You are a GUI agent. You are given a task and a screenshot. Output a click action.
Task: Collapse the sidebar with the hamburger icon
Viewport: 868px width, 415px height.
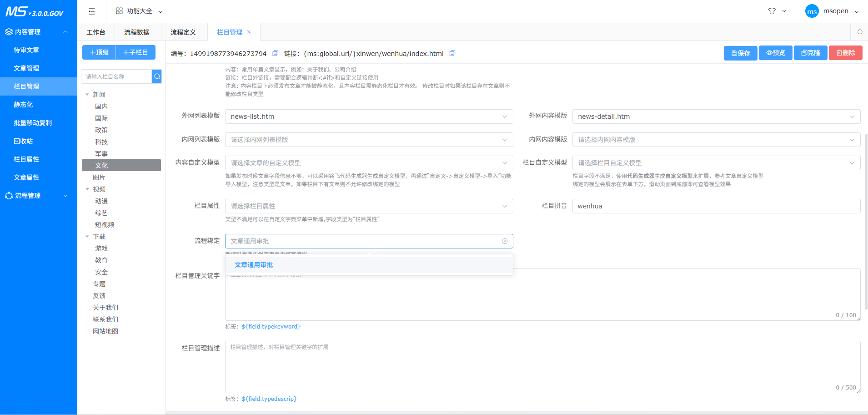click(91, 11)
